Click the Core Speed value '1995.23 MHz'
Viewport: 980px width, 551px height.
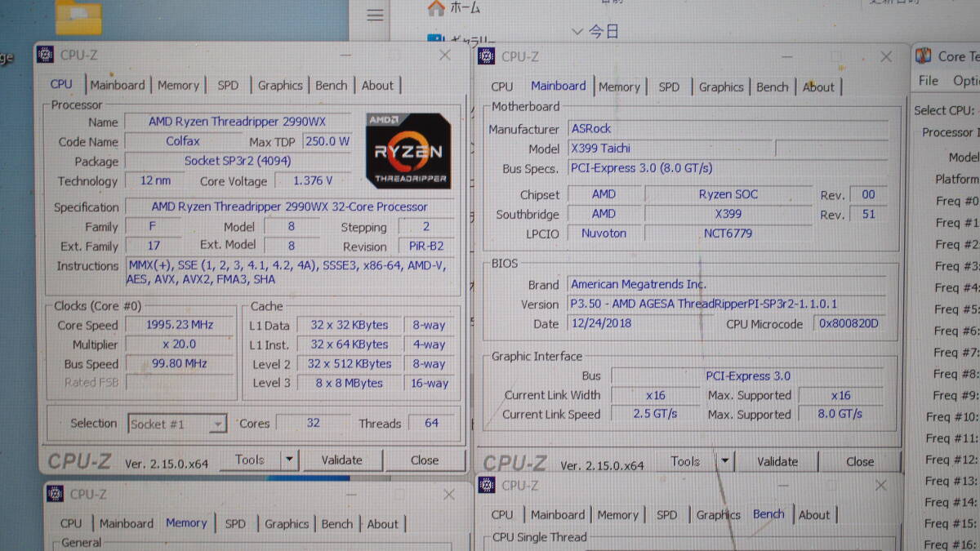(179, 325)
